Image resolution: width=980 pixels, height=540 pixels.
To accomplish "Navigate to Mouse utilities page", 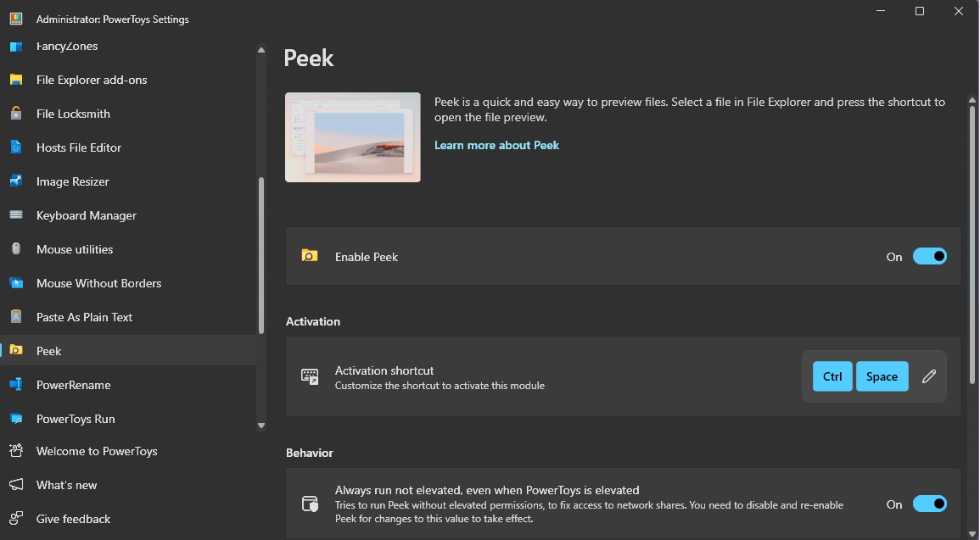I will pyautogui.click(x=75, y=248).
